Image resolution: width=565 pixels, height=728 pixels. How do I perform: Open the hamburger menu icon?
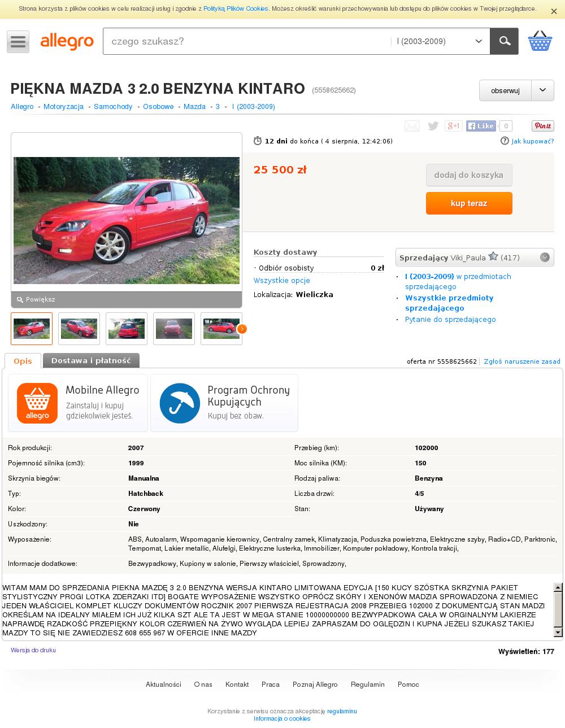point(18,42)
